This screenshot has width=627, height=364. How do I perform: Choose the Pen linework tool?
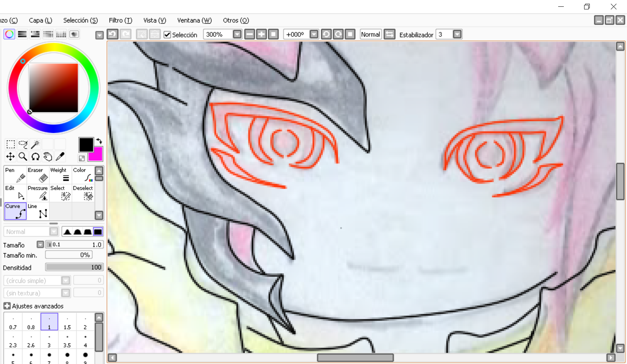(x=15, y=175)
